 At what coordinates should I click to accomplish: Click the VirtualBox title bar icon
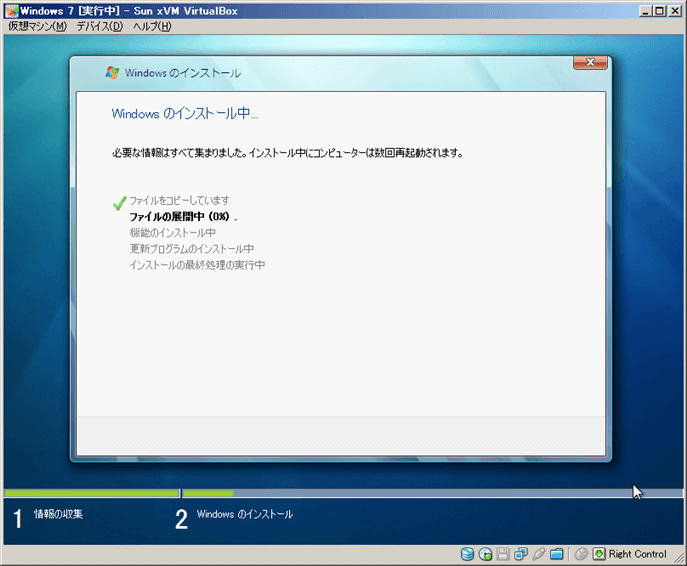11,9
